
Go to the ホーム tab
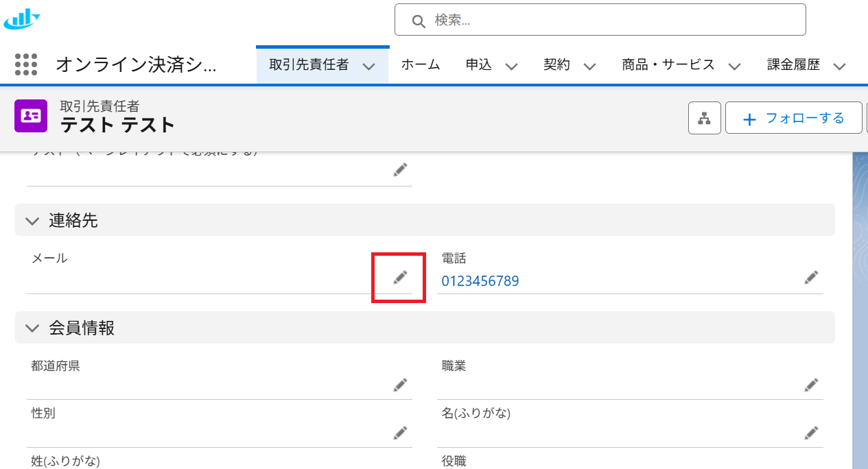tap(420, 65)
